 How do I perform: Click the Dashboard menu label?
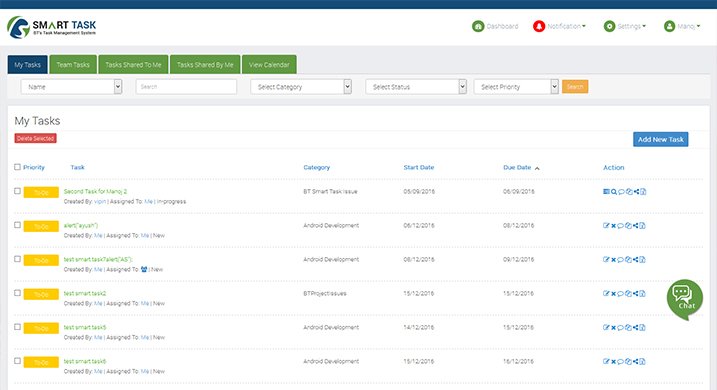pos(502,26)
